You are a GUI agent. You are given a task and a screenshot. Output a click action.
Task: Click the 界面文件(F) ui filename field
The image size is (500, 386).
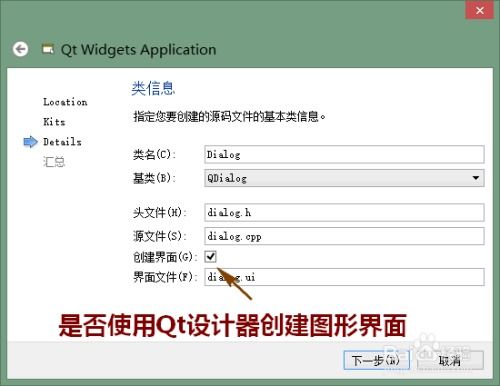344,277
